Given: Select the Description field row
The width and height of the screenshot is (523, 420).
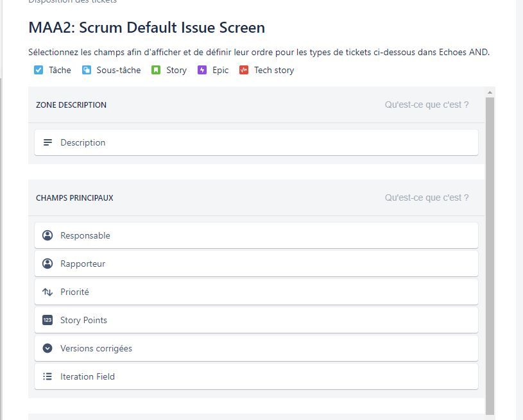Looking at the screenshot, I should [x=256, y=142].
